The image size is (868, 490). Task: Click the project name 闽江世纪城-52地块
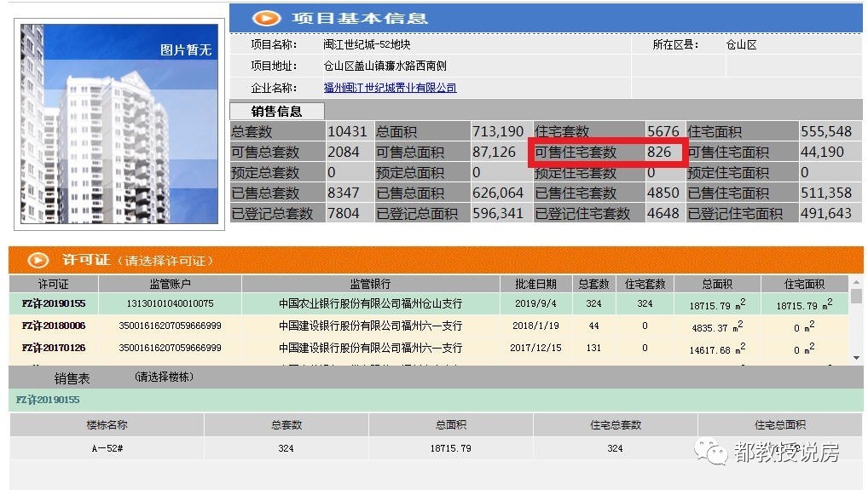click(x=367, y=45)
